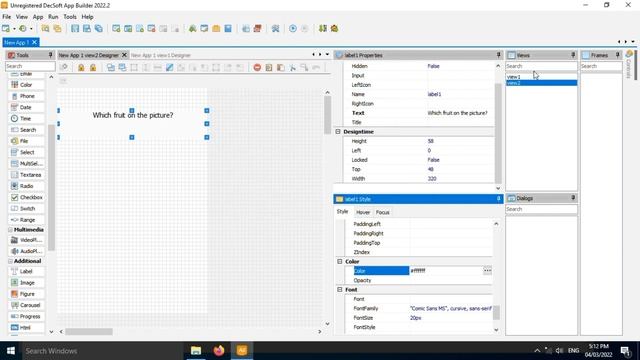Select the Range control tool

tap(26, 220)
